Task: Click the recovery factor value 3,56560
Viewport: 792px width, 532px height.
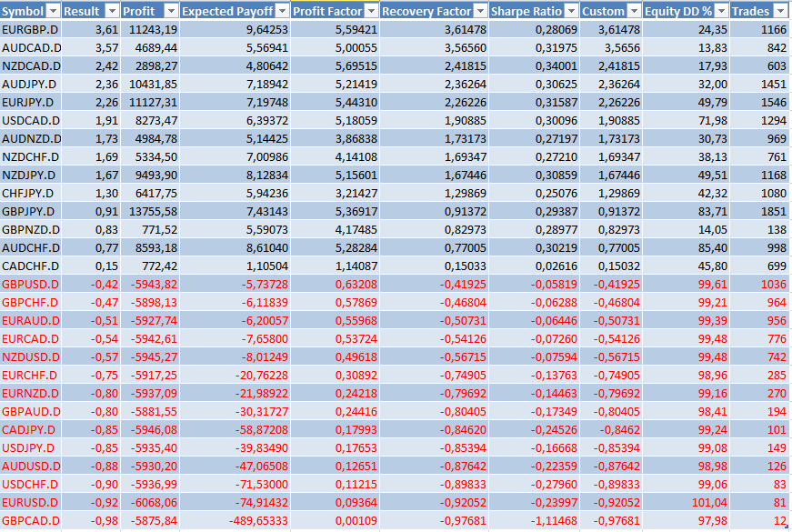Action: [x=466, y=48]
